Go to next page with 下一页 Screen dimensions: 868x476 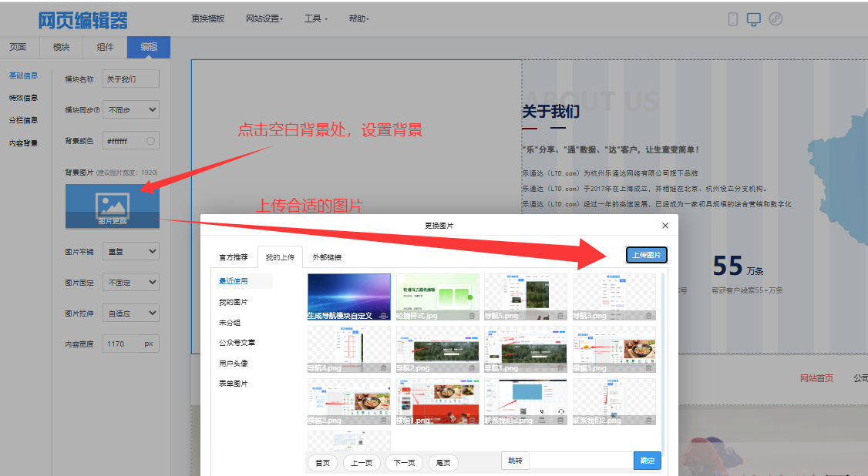click(405, 462)
